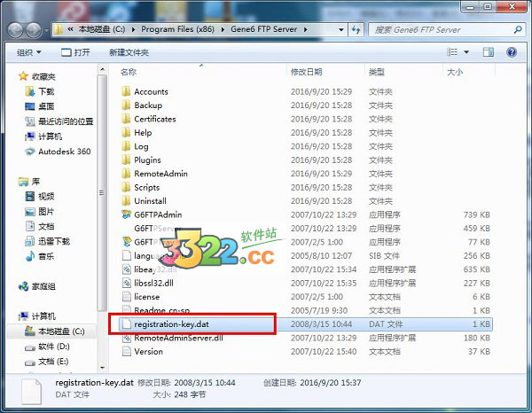The height and width of the screenshot is (413, 532).
Task: Select the SIB 文件 type cell
Action: (384, 255)
